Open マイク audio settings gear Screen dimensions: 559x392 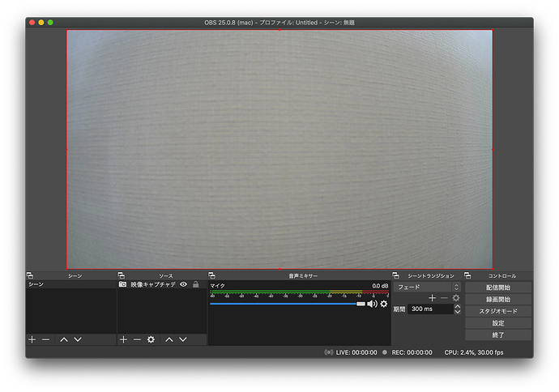coord(383,304)
